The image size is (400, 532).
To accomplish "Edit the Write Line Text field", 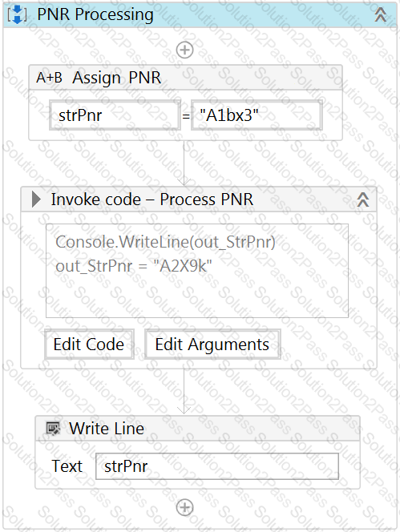I will pyautogui.click(x=217, y=466).
